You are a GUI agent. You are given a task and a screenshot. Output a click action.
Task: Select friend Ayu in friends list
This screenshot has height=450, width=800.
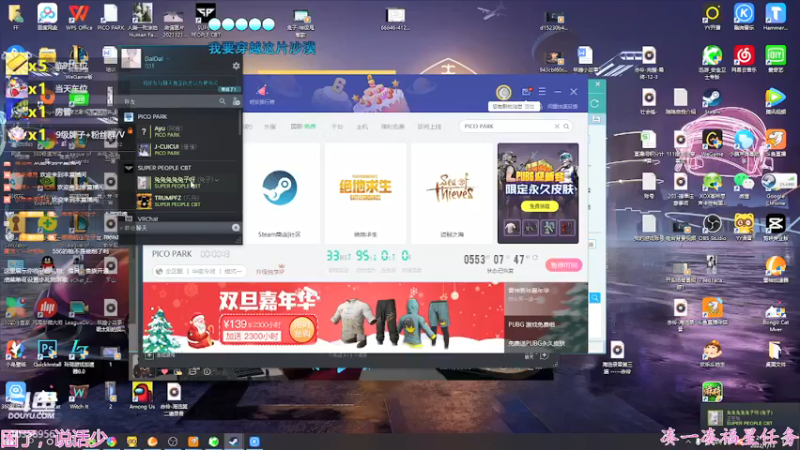click(181, 132)
